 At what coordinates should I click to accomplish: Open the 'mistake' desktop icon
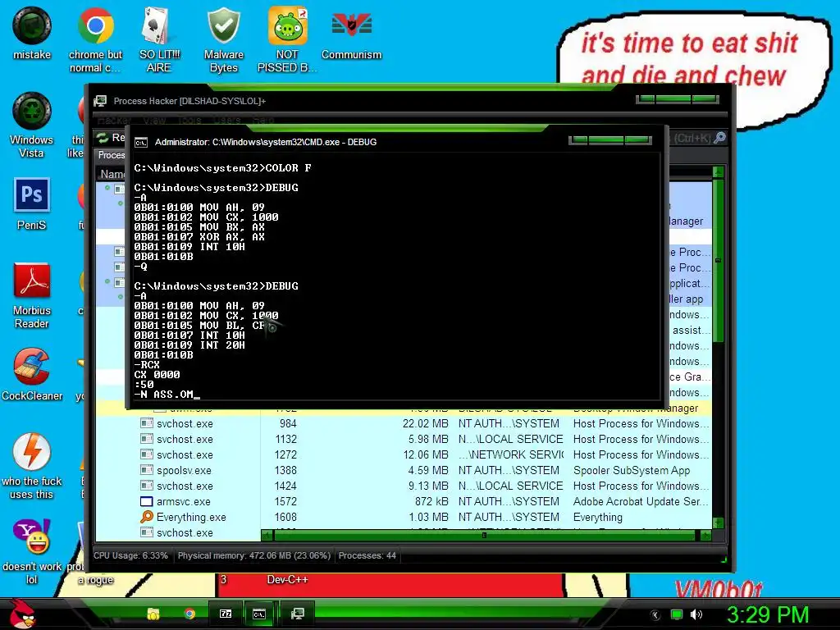pos(32,25)
